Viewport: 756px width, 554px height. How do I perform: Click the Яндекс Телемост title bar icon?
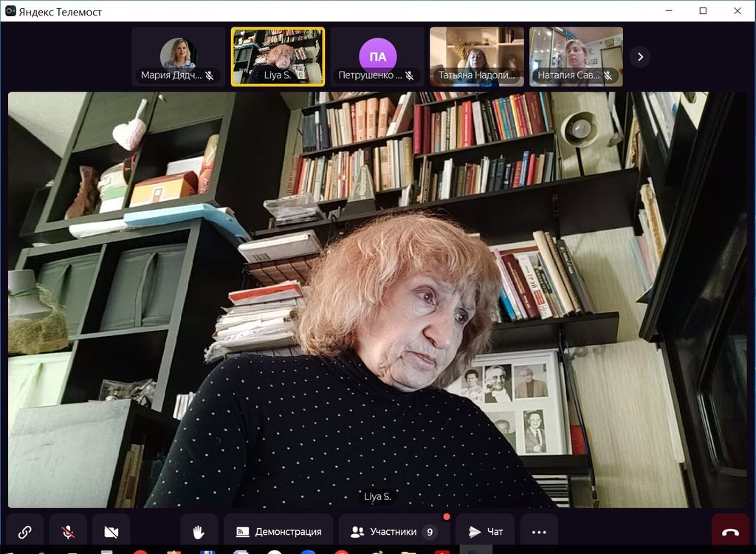10,11
